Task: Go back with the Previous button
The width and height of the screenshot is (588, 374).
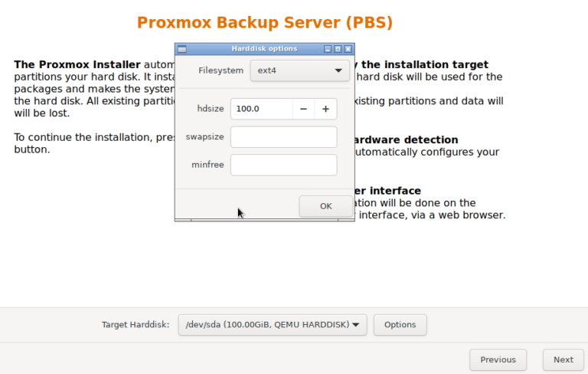Action: point(498,359)
